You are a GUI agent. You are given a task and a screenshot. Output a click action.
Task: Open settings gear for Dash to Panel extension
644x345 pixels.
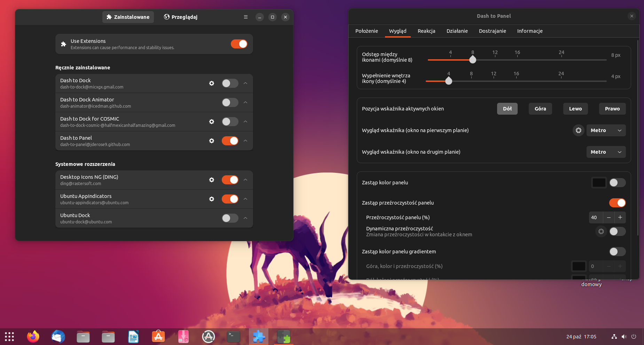(x=212, y=141)
